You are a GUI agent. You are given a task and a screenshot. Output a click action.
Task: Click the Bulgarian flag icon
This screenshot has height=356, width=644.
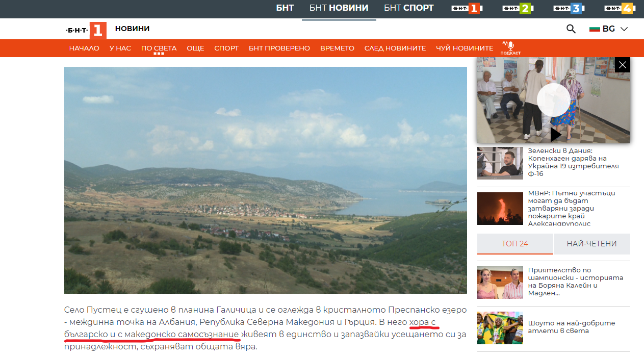click(595, 29)
